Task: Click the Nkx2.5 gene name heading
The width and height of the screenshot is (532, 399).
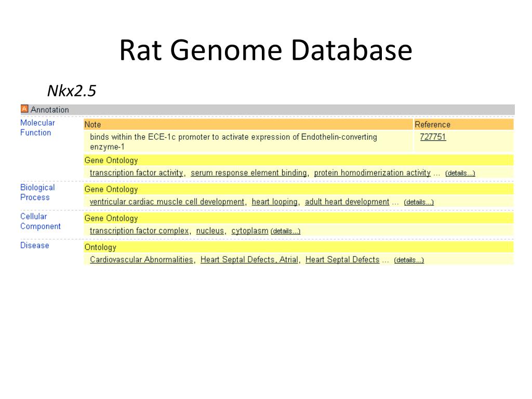Action: pos(72,90)
